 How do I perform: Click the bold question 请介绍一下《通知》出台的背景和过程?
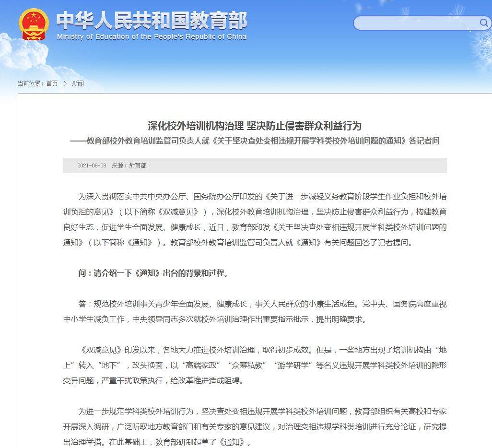pyautogui.click(x=153, y=273)
